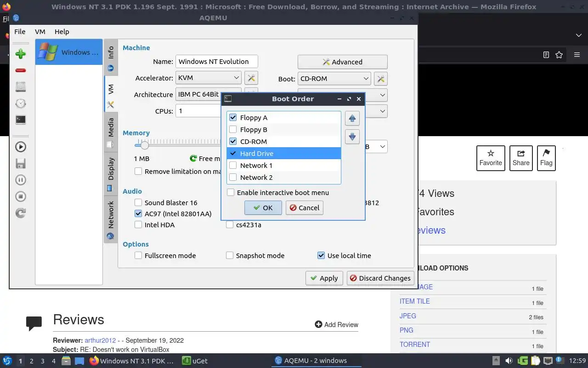Image resolution: width=588 pixels, height=368 pixels.
Task: Check Remove limitation on memory
Action: pos(138,171)
